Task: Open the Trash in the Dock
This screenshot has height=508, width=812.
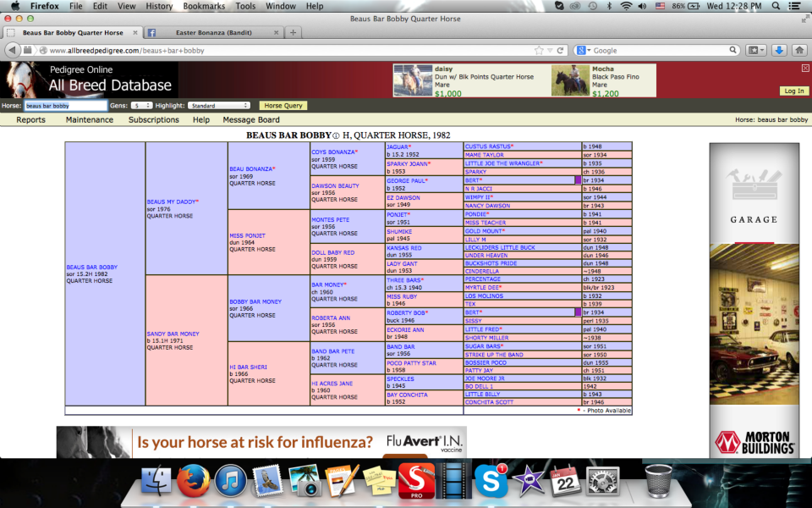Action: point(659,481)
